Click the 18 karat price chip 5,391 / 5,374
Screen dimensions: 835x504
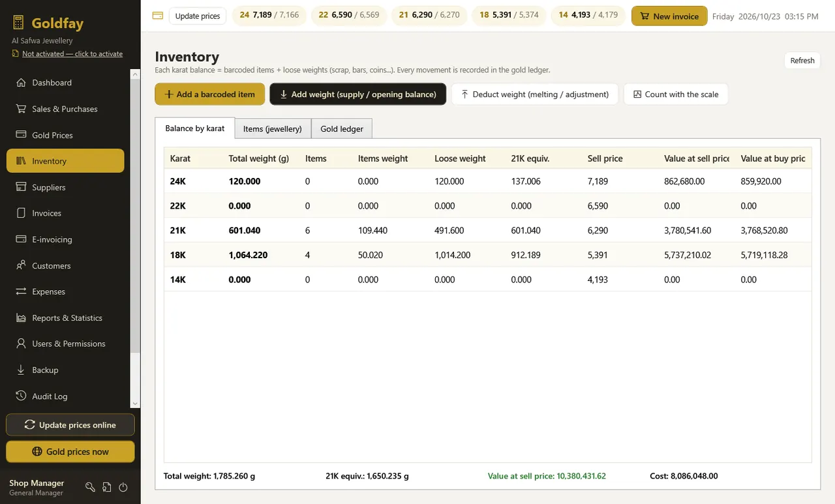(x=509, y=15)
